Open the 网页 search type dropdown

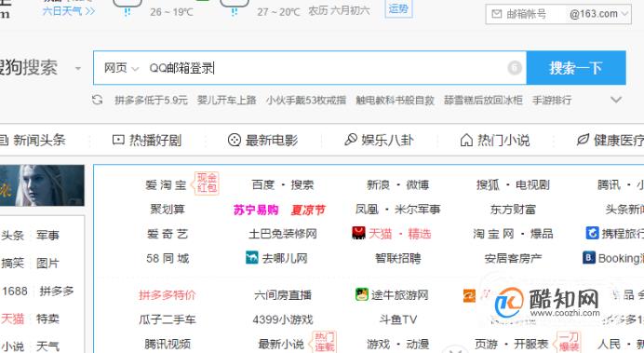(x=121, y=68)
